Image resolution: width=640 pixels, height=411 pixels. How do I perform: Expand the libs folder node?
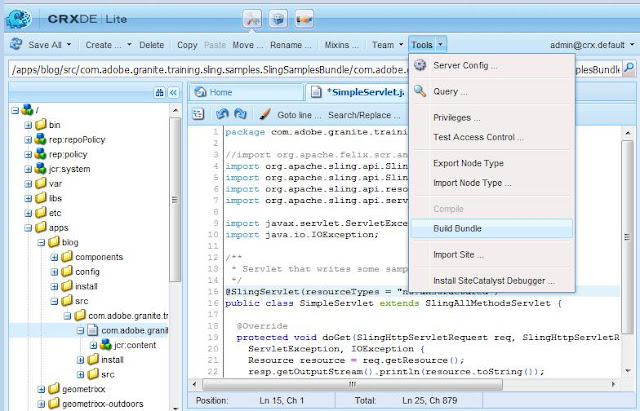pyautogui.click(x=28, y=198)
